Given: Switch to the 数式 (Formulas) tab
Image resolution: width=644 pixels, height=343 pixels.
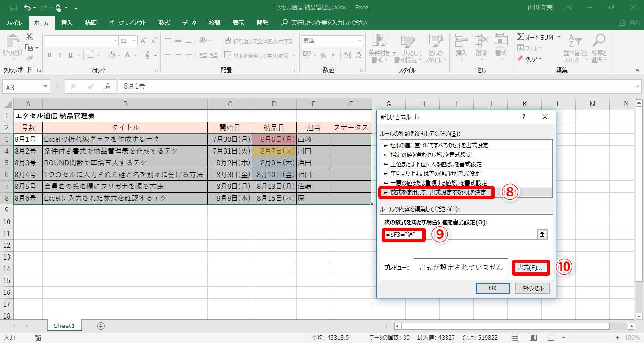Looking at the screenshot, I should [165, 23].
